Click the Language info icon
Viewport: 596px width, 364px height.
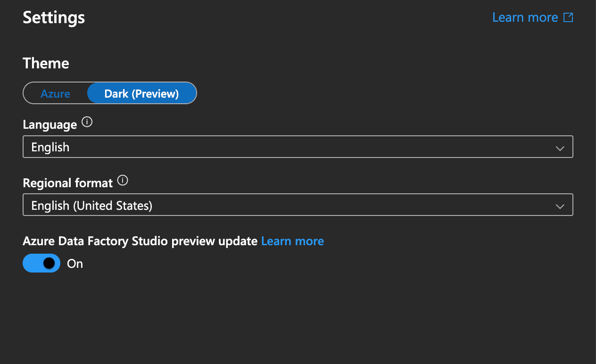pyautogui.click(x=87, y=122)
